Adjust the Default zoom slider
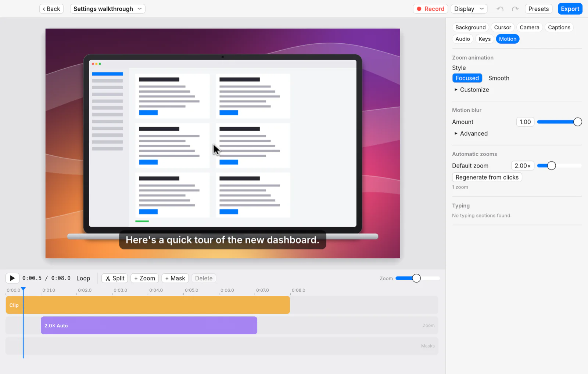Image resolution: width=588 pixels, height=374 pixels. [551, 166]
